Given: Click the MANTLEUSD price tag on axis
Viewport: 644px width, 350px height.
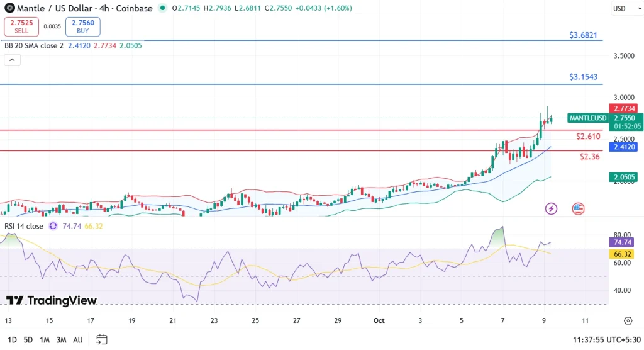Looking at the screenshot, I should 587,118.
